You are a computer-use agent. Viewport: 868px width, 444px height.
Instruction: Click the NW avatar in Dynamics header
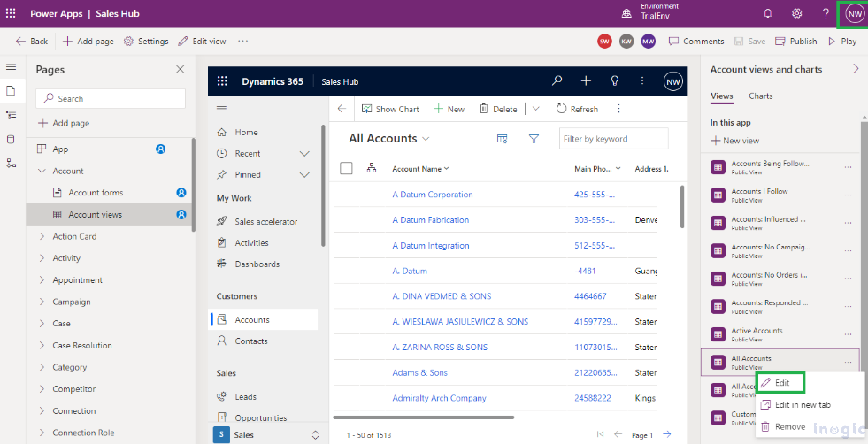point(672,81)
